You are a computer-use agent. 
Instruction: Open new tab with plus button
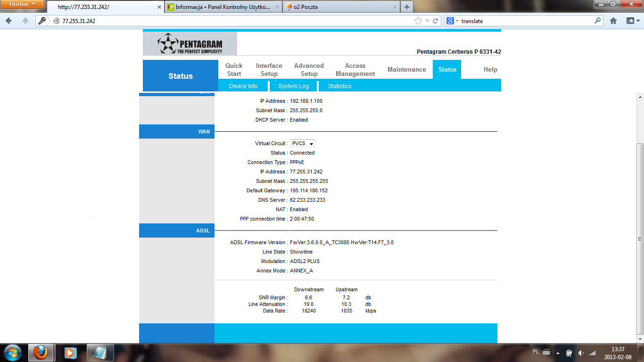pyautogui.click(x=406, y=7)
